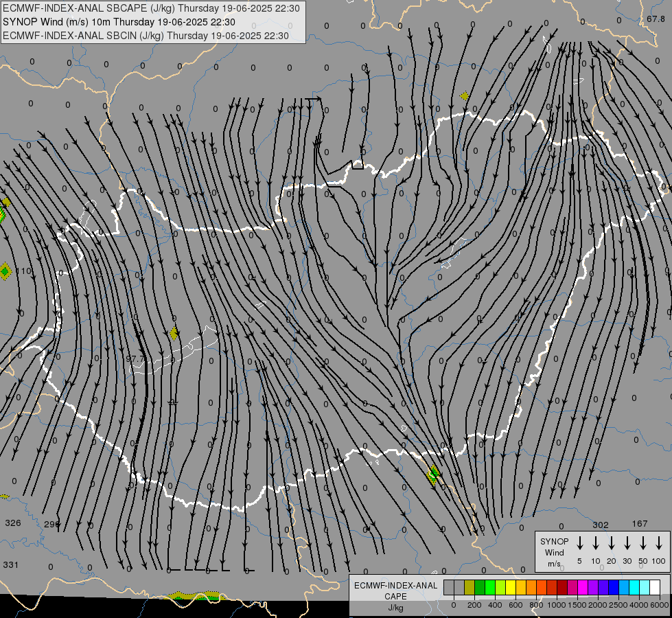The width and height of the screenshot is (672, 618).
Task: Click the 296 value on the map
Action: coord(52,524)
